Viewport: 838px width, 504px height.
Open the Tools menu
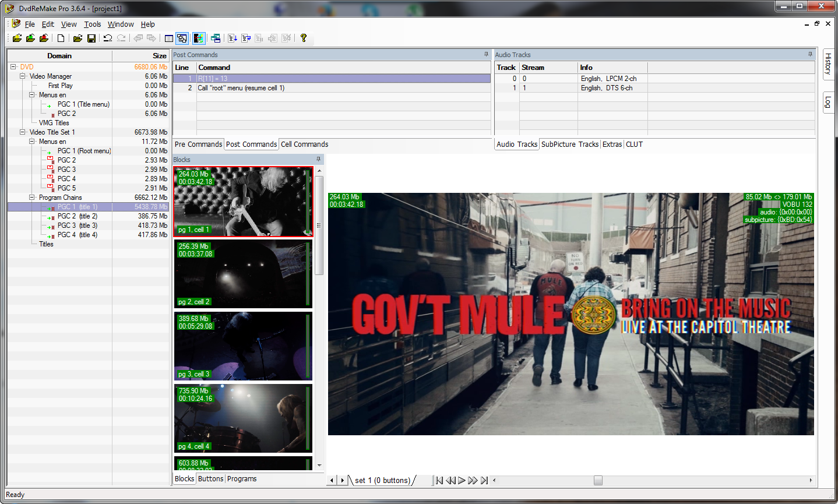(92, 24)
